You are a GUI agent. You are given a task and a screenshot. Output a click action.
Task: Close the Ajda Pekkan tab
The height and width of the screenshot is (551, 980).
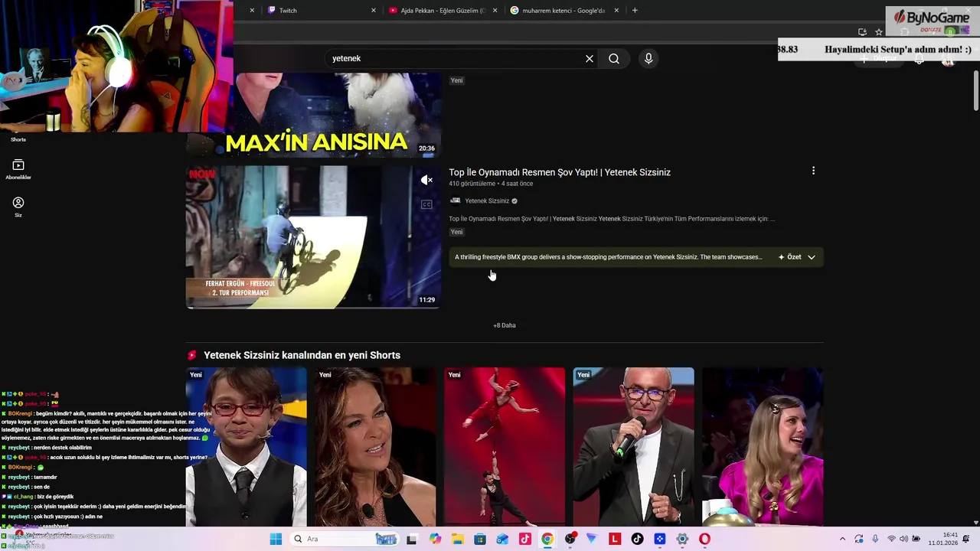pos(495,11)
